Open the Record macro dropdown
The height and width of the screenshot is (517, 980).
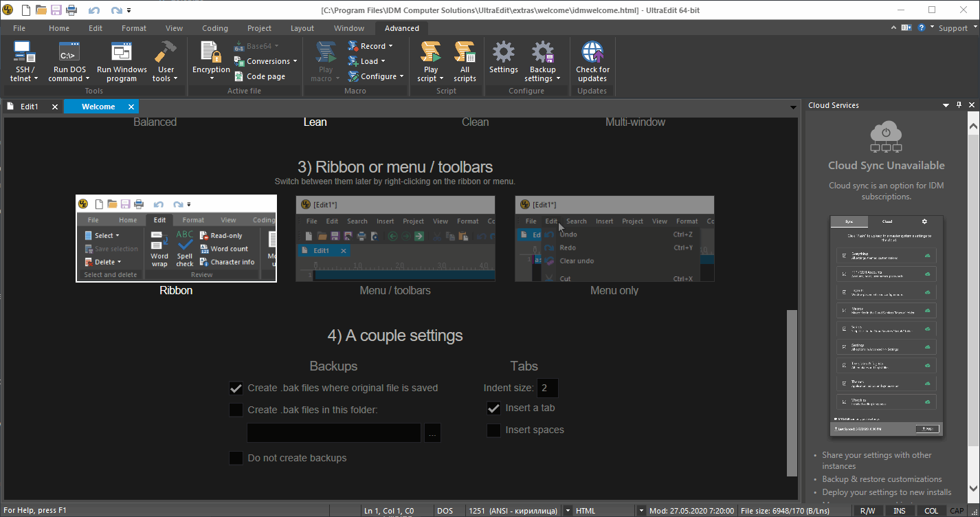372,46
